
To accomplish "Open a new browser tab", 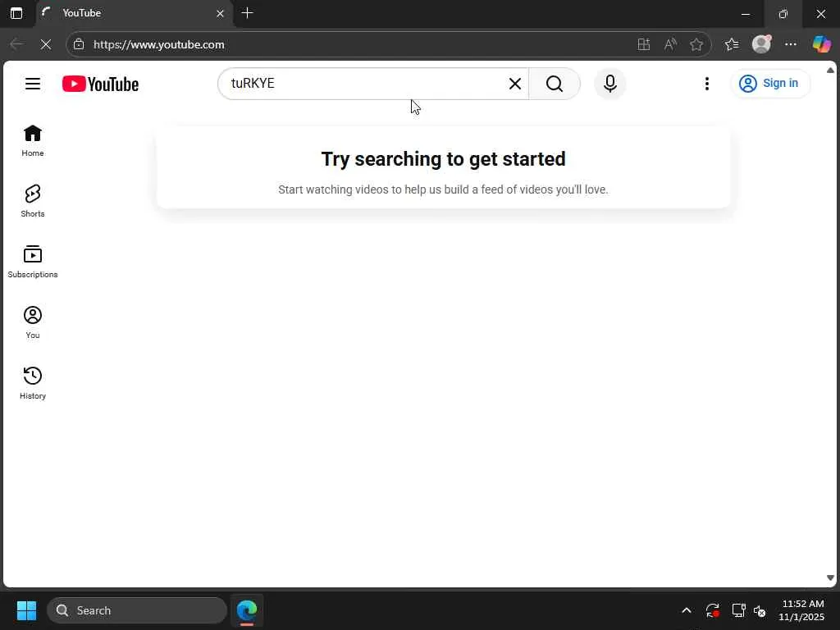I will [247, 13].
